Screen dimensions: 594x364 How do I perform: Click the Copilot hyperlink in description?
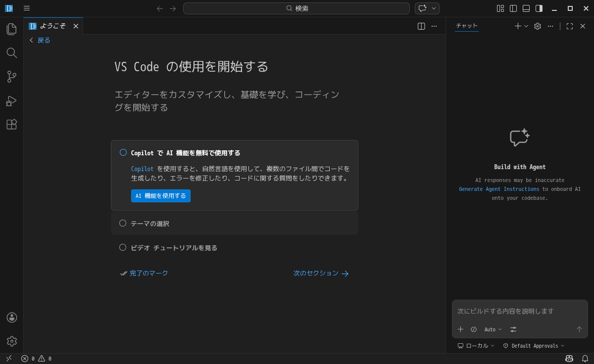click(142, 169)
